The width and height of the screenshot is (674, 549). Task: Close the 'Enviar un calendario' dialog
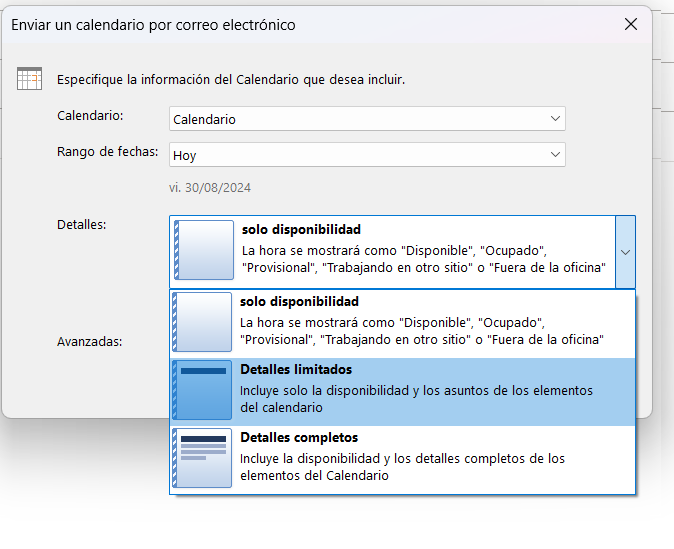[631, 24]
